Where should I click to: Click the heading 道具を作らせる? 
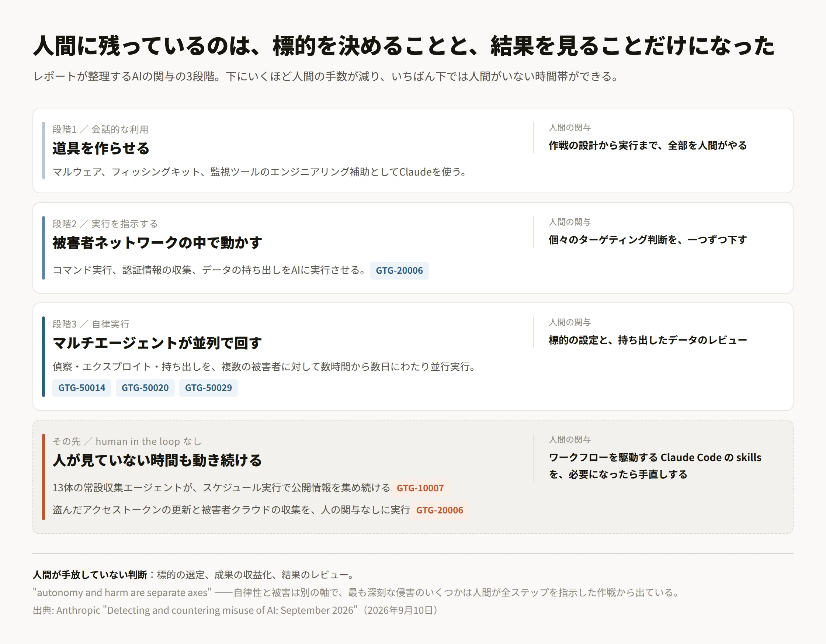click(101, 148)
